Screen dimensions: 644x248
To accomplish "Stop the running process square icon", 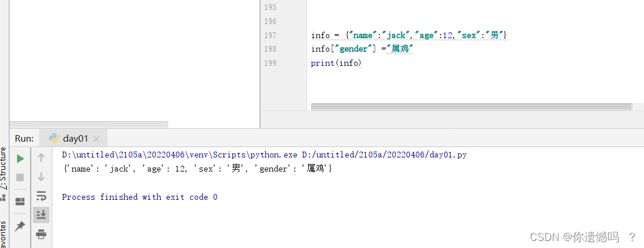I will click(20, 177).
